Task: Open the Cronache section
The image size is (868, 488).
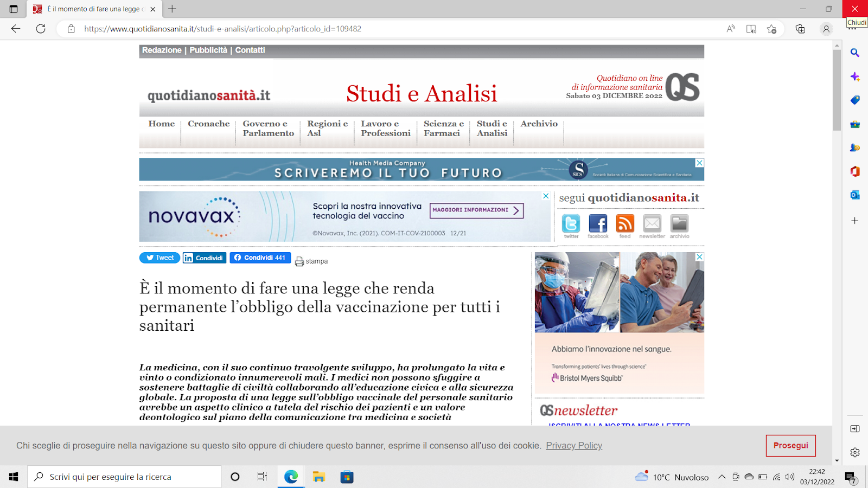Action: 209,124
